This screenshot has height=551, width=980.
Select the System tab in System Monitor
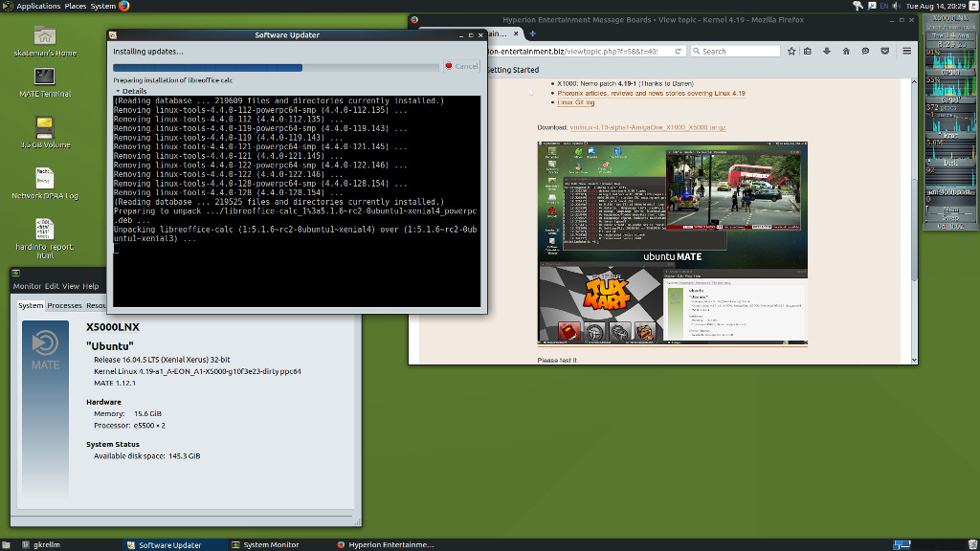[x=30, y=305]
